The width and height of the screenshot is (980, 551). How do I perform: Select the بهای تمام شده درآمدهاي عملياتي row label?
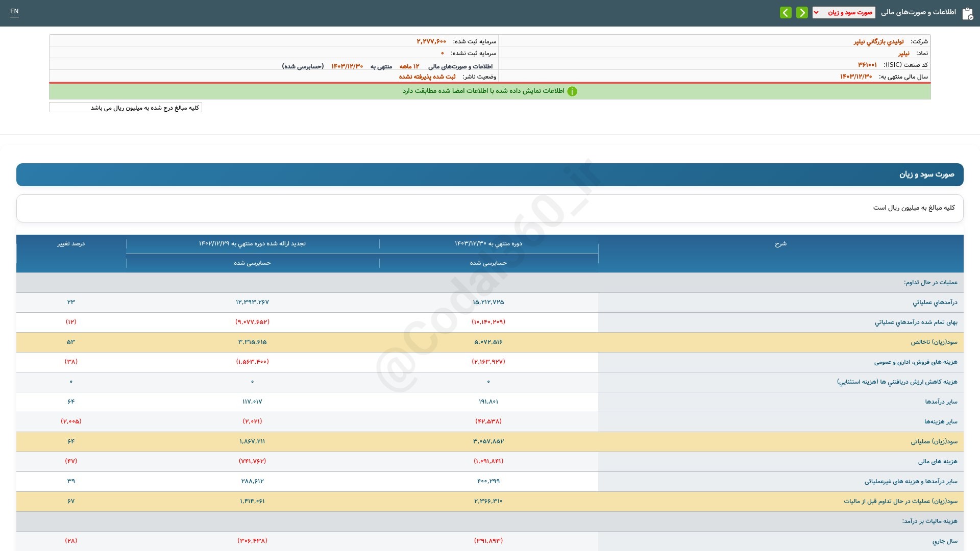916,322
